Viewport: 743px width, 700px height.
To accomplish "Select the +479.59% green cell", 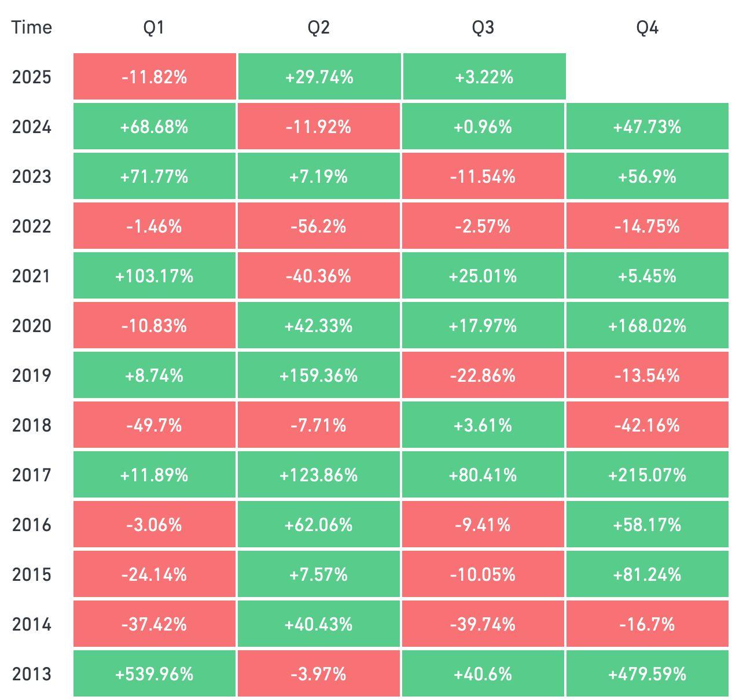I will pos(647,674).
